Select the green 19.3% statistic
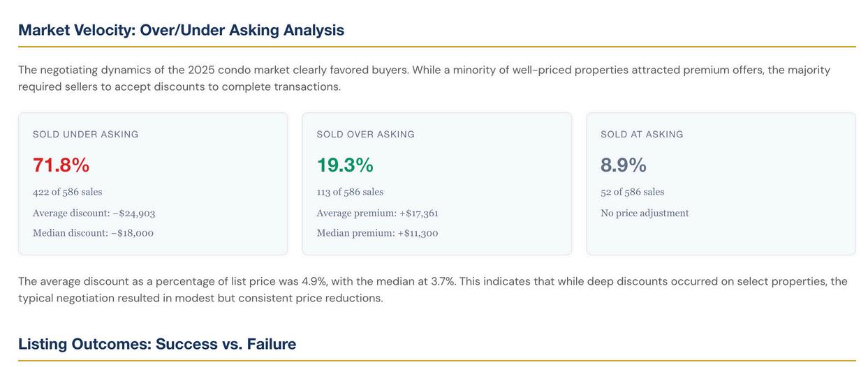Image resolution: width=868 pixels, height=367 pixels. click(x=345, y=165)
